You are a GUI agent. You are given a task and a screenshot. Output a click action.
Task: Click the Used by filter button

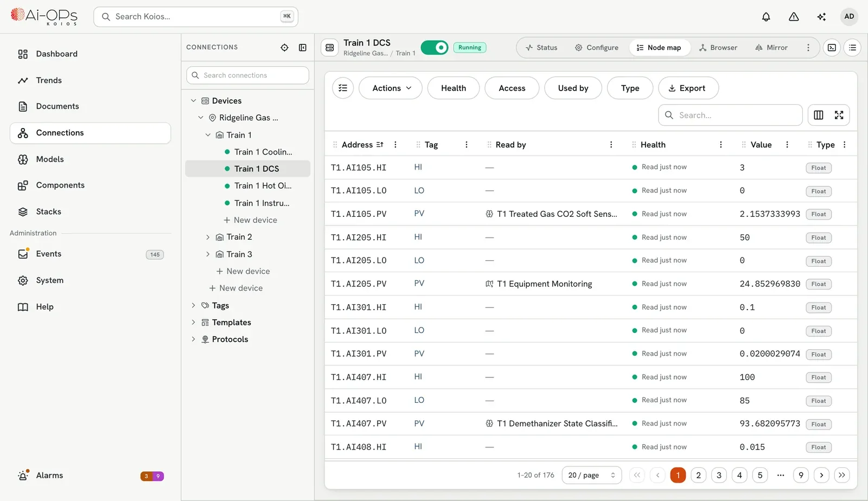pyautogui.click(x=573, y=88)
